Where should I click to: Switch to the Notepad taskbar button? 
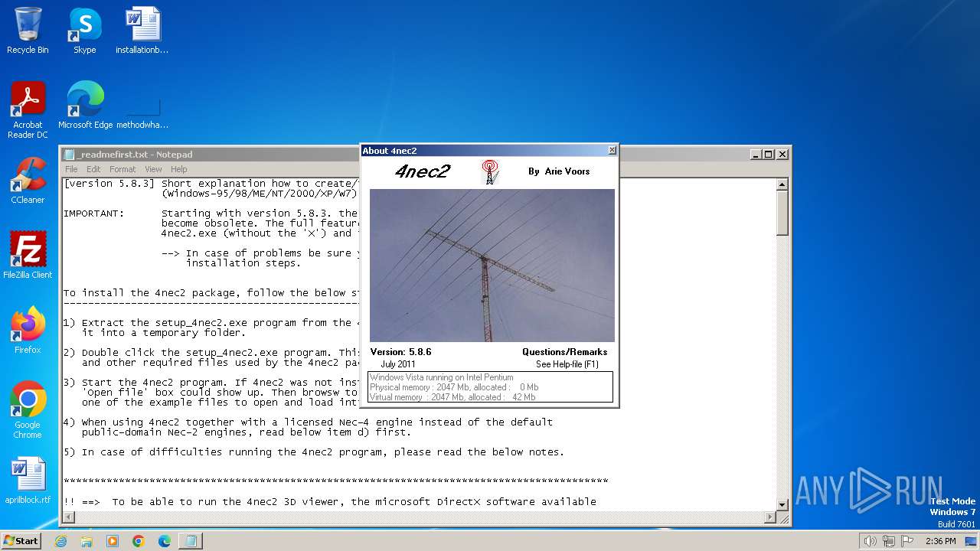tap(191, 541)
